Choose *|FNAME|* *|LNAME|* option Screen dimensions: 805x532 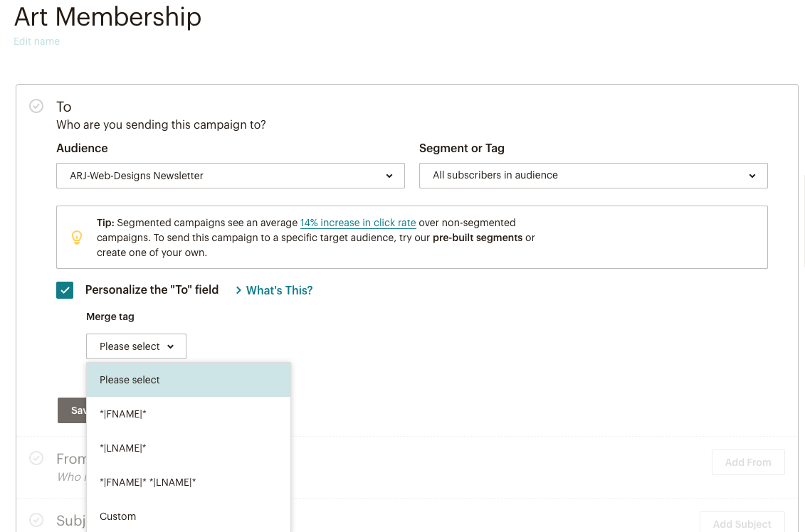click(x=147, y=482)
